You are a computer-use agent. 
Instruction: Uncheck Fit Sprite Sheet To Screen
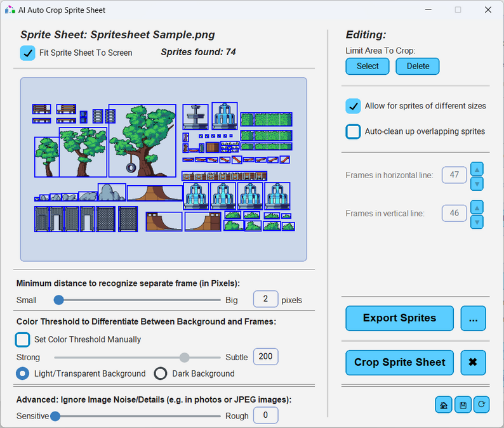pos(28,53)
